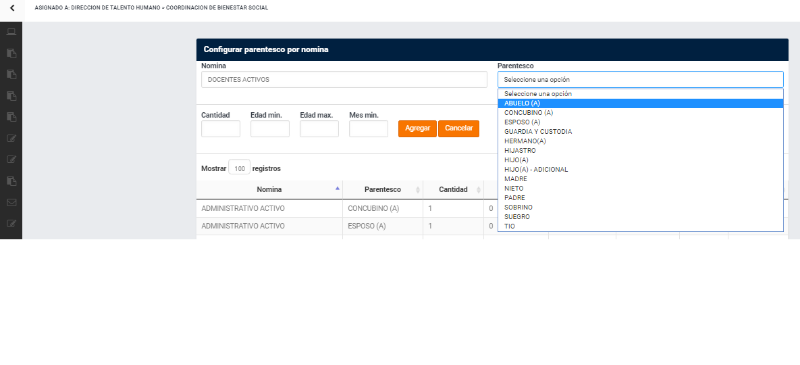
Task: Focus the Cantidad input field
Action: 220,129
